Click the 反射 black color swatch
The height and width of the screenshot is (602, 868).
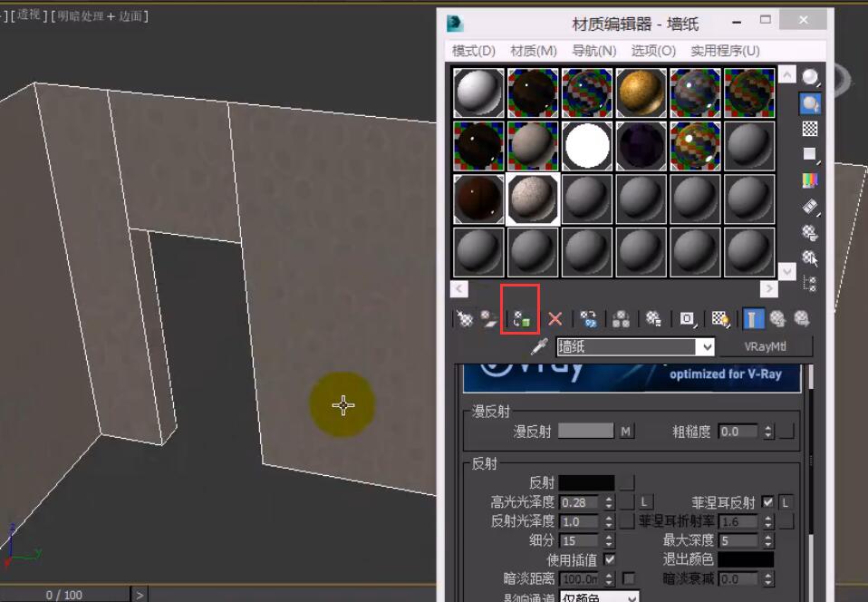pyautogui.click(x=587, y=482)
